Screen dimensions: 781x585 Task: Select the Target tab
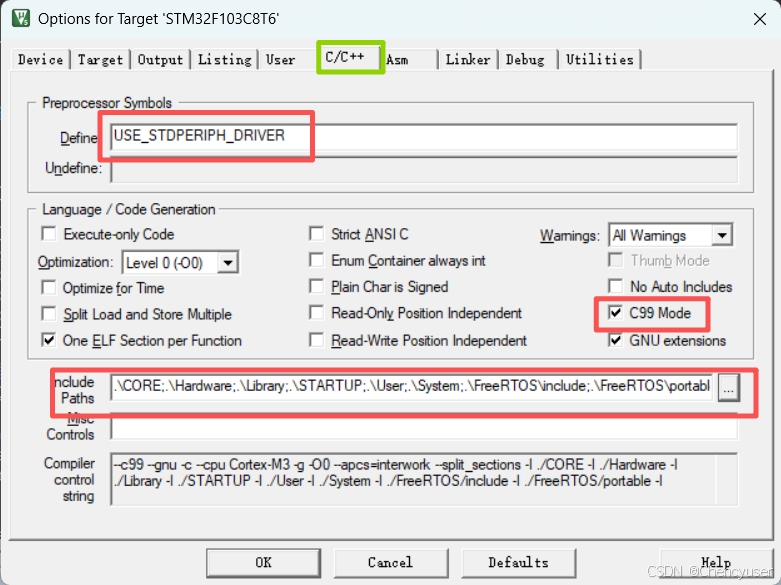tap(100, 60)
